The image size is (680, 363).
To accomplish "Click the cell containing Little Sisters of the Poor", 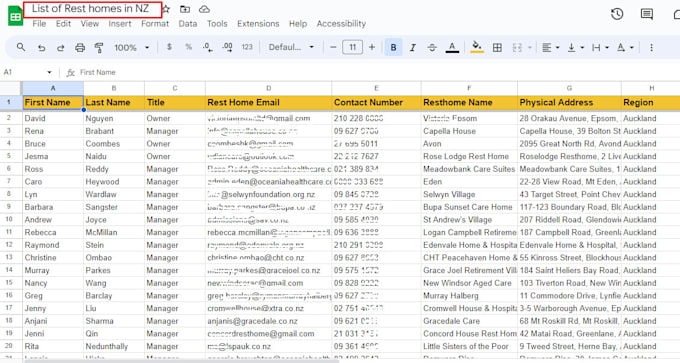I will [469, 346].
